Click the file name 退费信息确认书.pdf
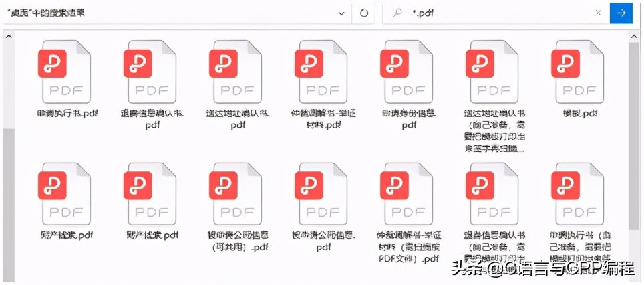Image resolution: width=644 pixels, height=285 pixels. (152, 119)
